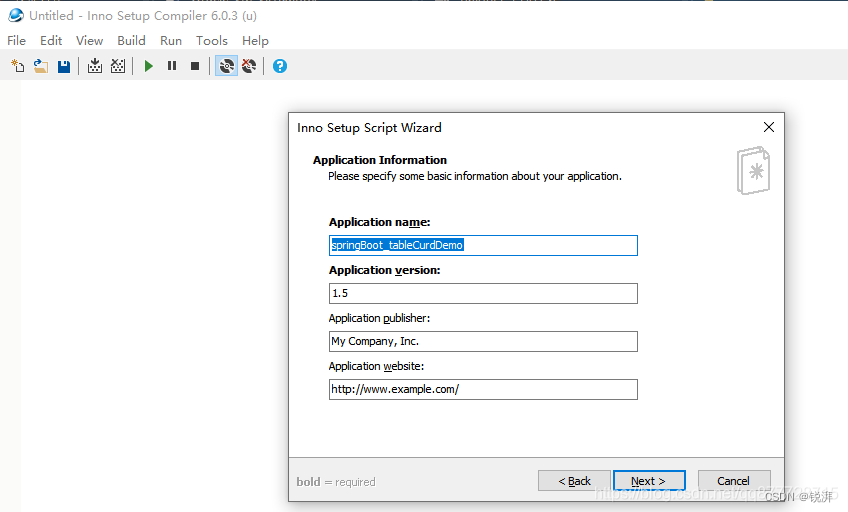
Task: Click the Compile toolbar icon
Action: [95, 66]
